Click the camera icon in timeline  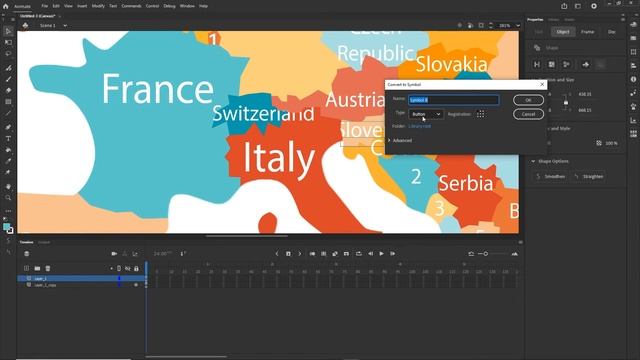coord(114,254)
